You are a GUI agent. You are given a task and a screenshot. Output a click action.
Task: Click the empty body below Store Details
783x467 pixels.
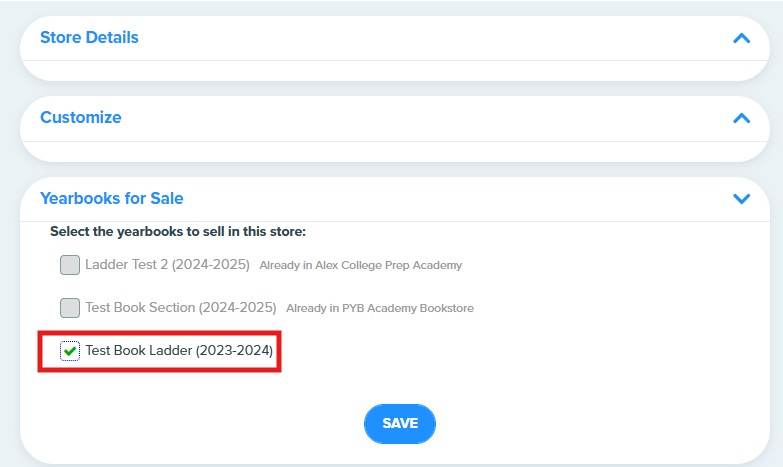tap(394, 71)
